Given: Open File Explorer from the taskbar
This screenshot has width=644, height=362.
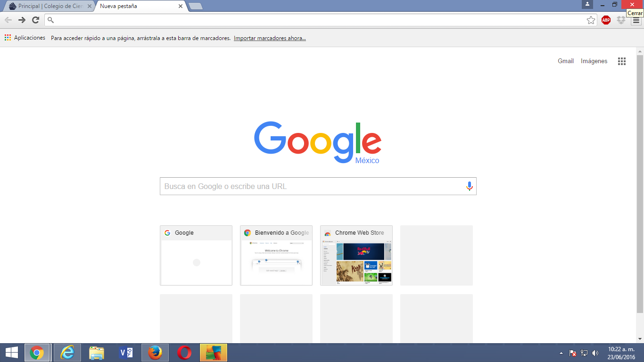Looking at the screenshot, I should pyautogui.click(x=97, y=353).
